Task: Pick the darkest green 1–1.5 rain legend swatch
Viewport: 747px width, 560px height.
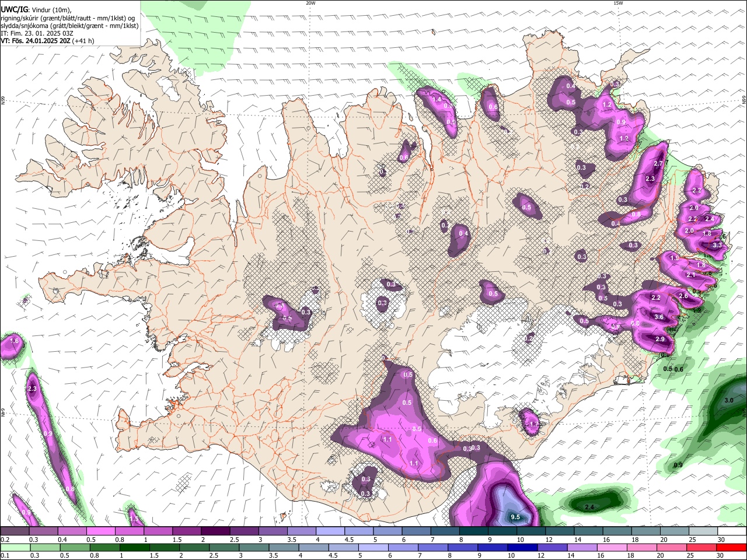Action: [134, 547]
